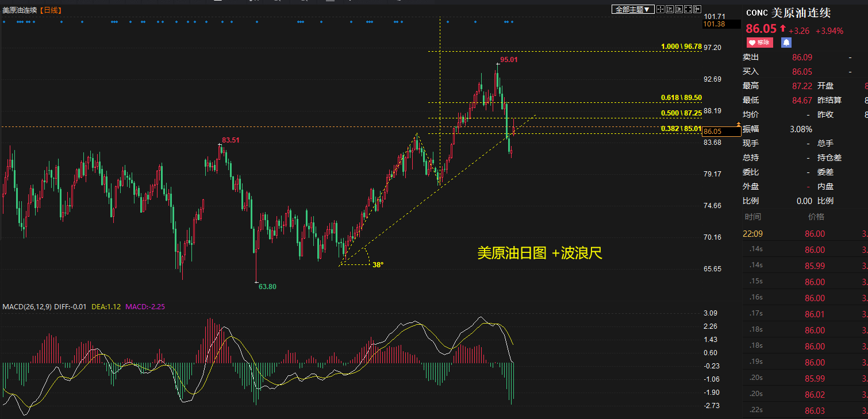Click the CONC 美原油连续 quote heading

click(x=788, y=13)
